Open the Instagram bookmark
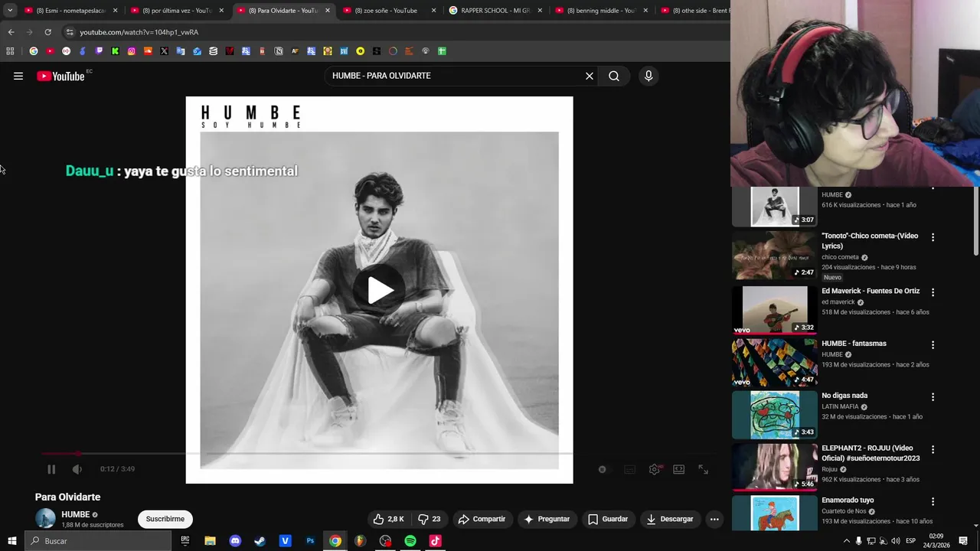 (x=132, y=51)
